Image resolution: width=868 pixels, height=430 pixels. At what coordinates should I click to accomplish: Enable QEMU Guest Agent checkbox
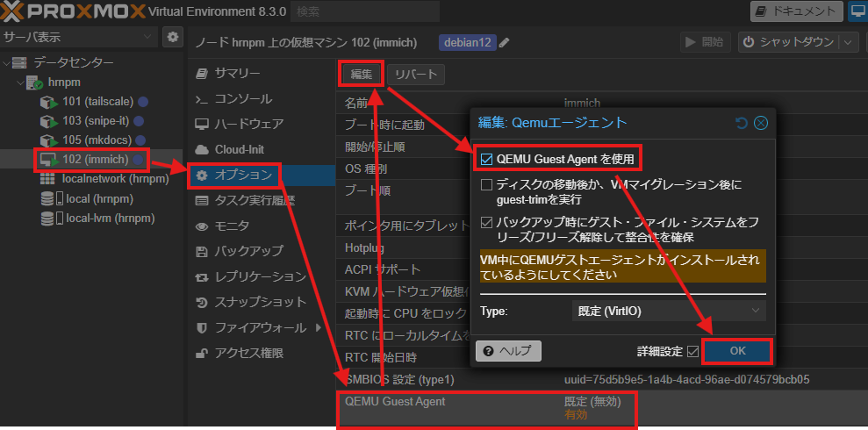pyautogui.click(x=486, y=160)
